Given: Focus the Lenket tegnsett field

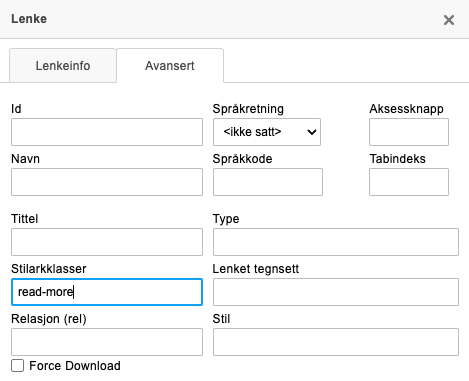Looking at the screenshot, I should 336,292.
